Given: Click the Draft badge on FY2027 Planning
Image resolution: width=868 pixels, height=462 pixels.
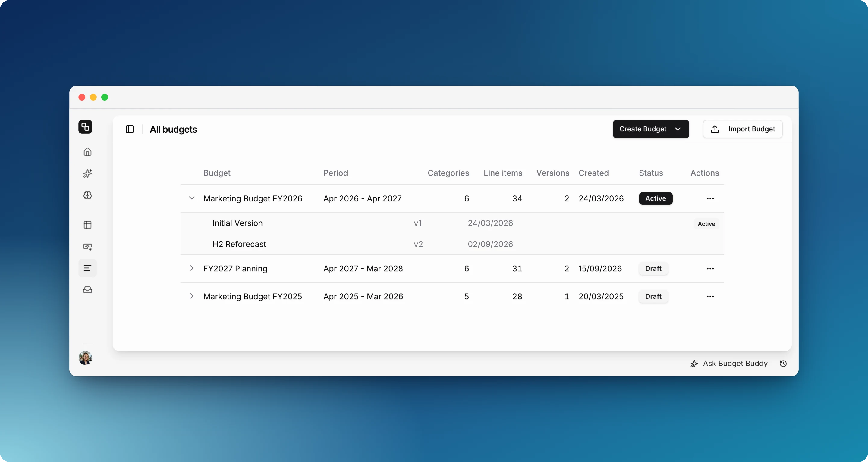Looking at the screenshot, I should tap(653, 268).
